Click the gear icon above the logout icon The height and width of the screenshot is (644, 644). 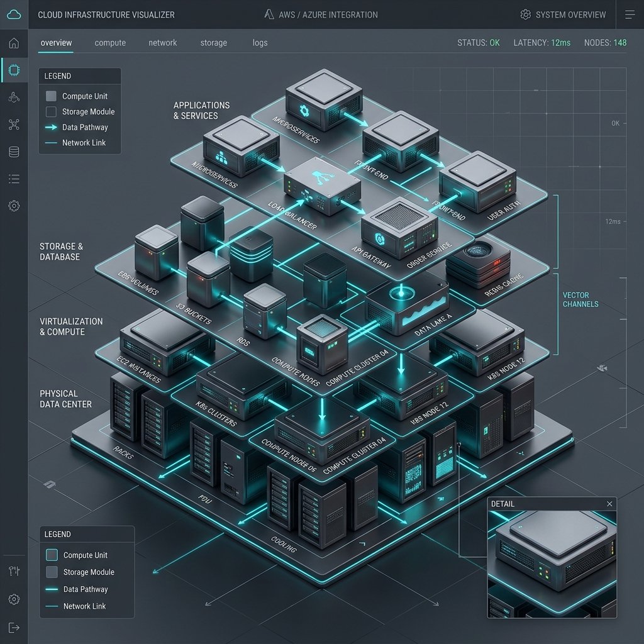(14, 599)
